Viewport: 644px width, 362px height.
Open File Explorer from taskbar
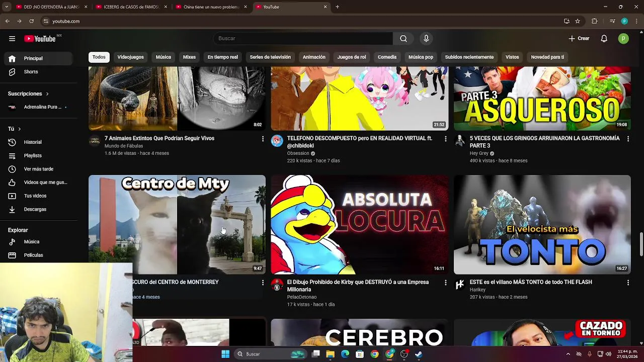click(x=330, y=354)
